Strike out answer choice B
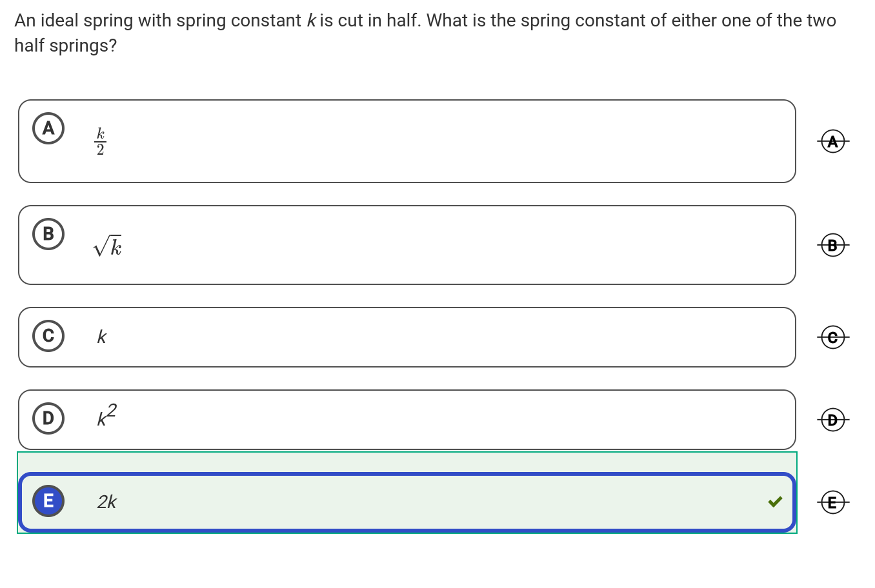This screenshot has width=875, height=588. pos(833,245)
